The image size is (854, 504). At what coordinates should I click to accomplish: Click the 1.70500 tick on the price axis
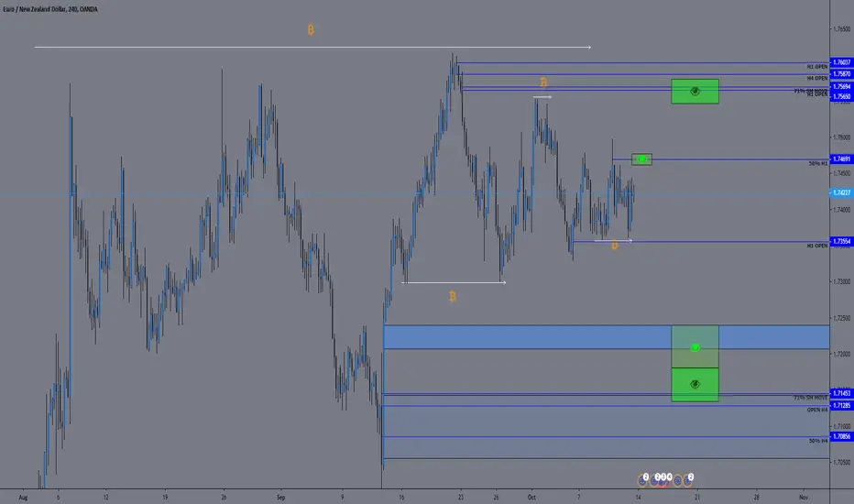click(x=841, y=462)
